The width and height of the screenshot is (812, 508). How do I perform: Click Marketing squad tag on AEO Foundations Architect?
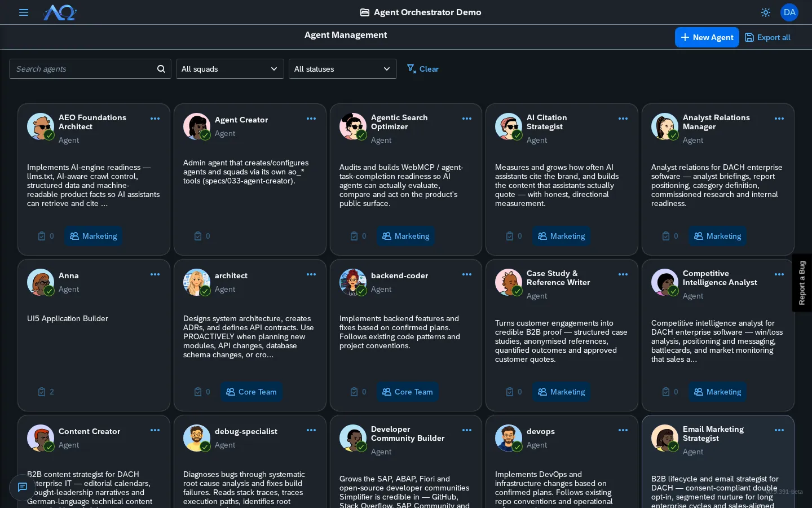click(94, 236)
